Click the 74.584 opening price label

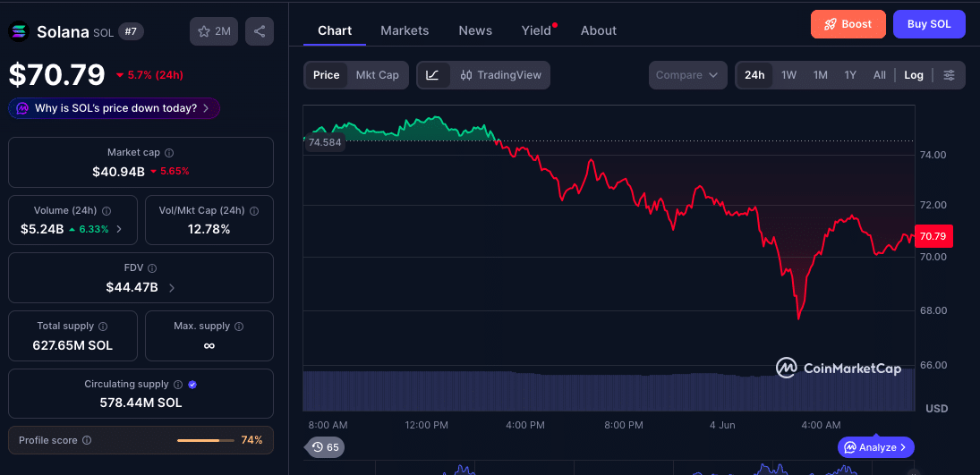click(324, 142)
